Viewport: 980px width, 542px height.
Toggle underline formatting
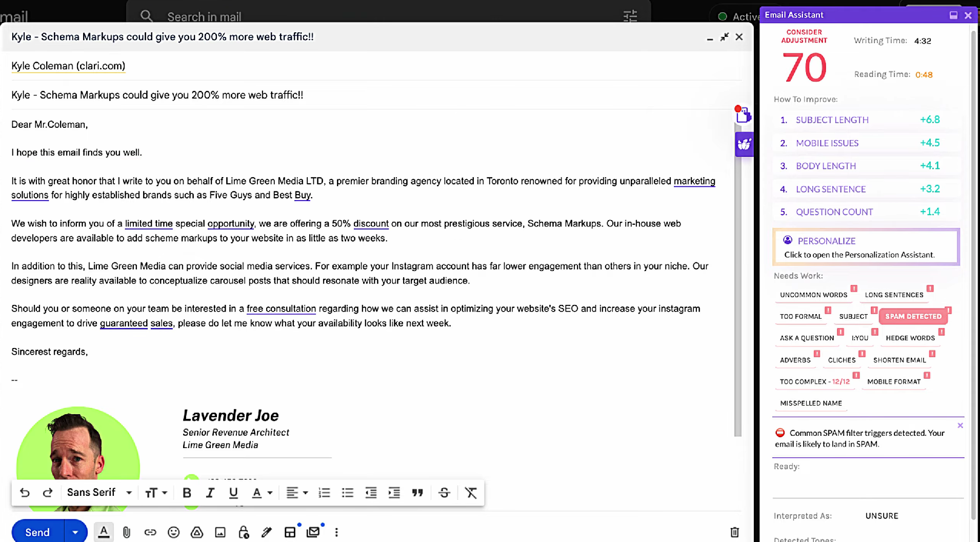point(233,493)
